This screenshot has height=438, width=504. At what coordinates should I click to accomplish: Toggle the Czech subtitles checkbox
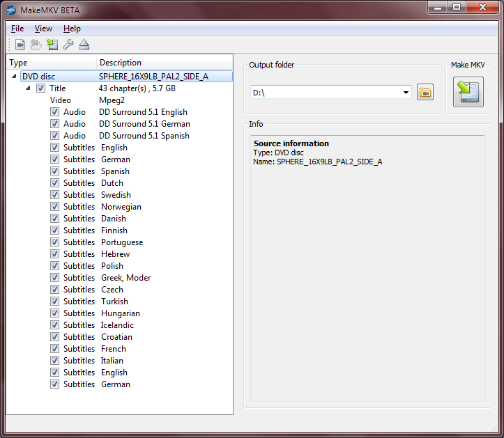click(x=54, y=289)
